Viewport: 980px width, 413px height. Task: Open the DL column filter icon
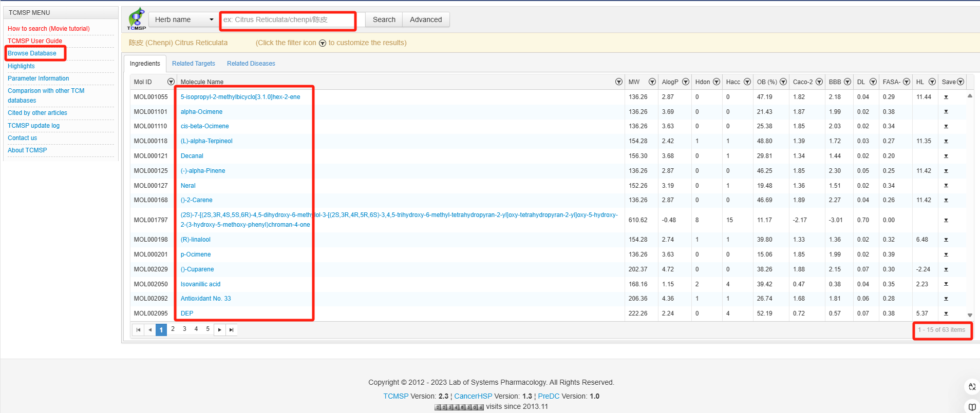(873, 82)
